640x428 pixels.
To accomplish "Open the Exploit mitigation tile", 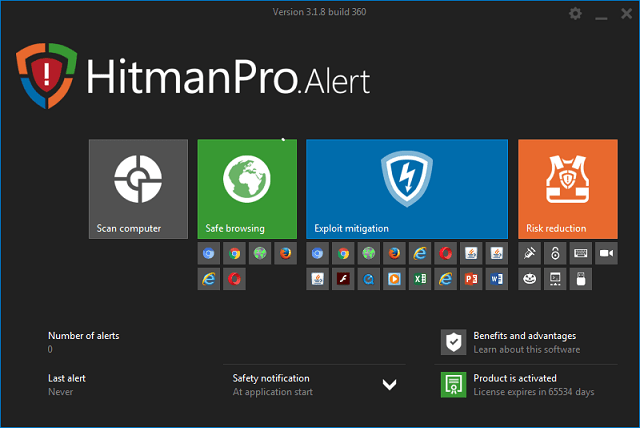I will point(407,189).
